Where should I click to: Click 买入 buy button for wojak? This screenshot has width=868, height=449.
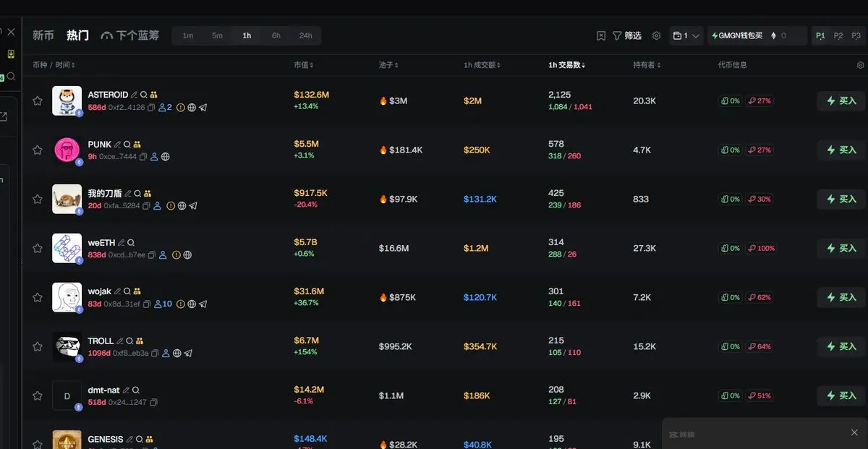[841, 297]
